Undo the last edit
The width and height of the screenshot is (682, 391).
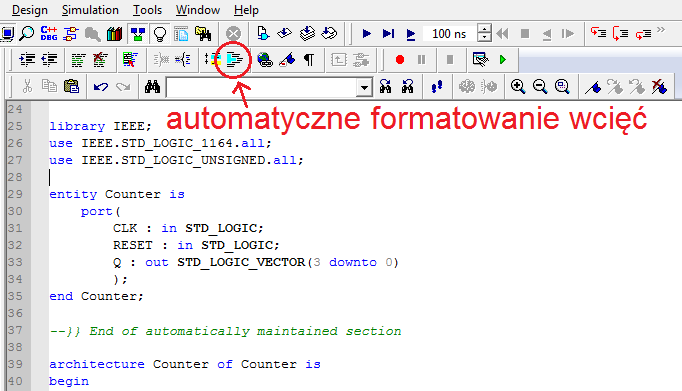coord(100,87)
